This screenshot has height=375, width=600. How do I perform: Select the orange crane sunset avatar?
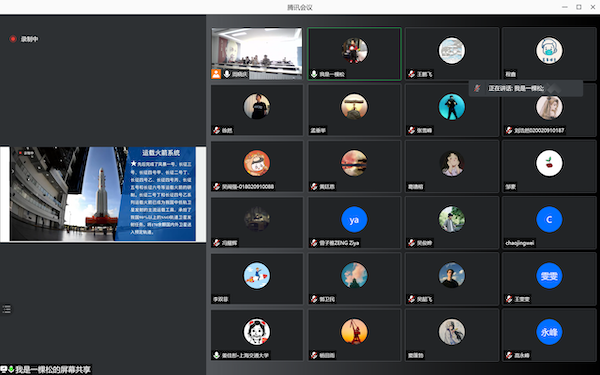click(354, 332)
